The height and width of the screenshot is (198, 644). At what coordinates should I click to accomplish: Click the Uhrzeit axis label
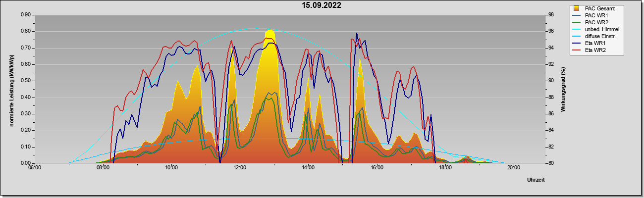click(536, 180)
